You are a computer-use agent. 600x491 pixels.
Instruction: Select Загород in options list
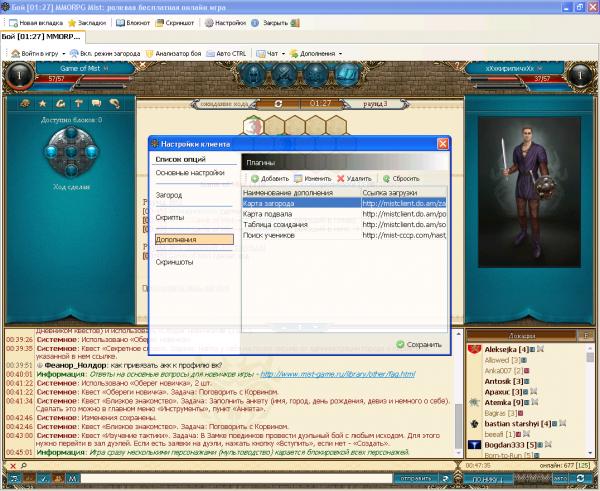pyautogui.click(x=169, y=195)
